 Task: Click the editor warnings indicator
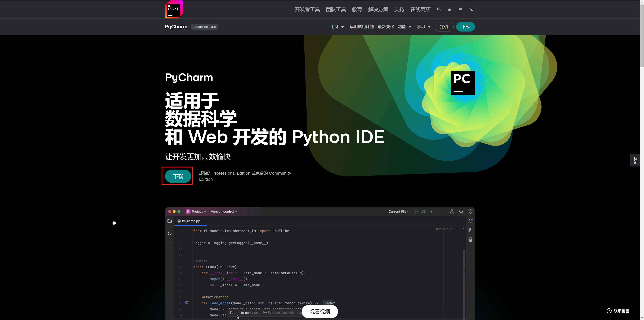tap(445, 229)
